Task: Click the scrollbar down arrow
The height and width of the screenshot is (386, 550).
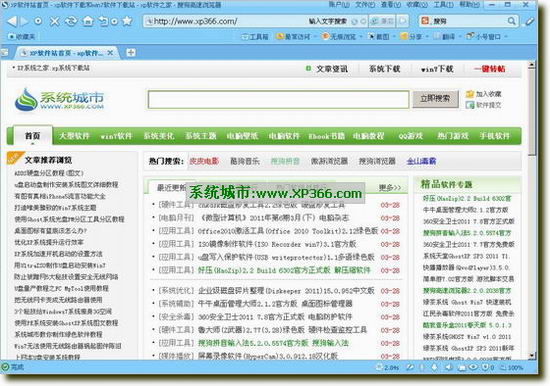Action: [531, 355]
